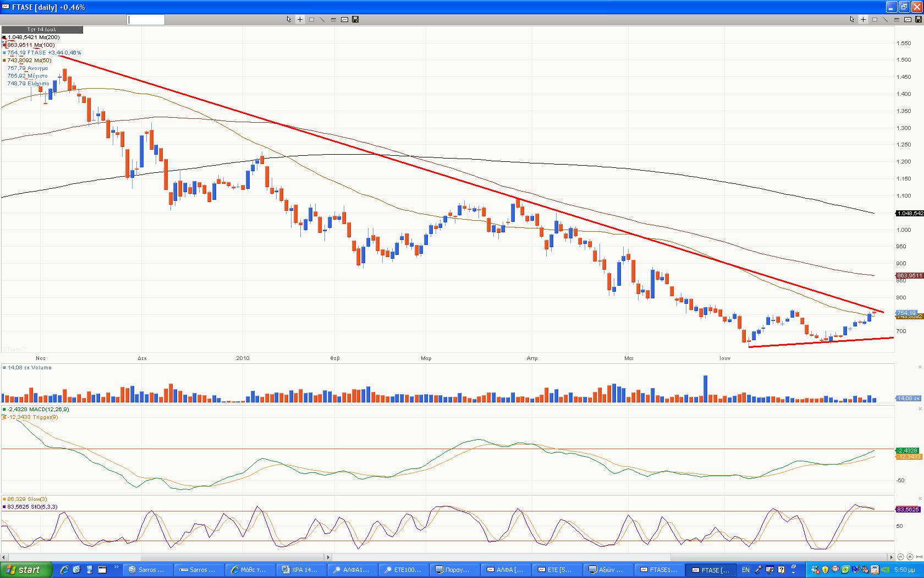Click the StO(5,3,3) indicator label

(x=32, y=507)
